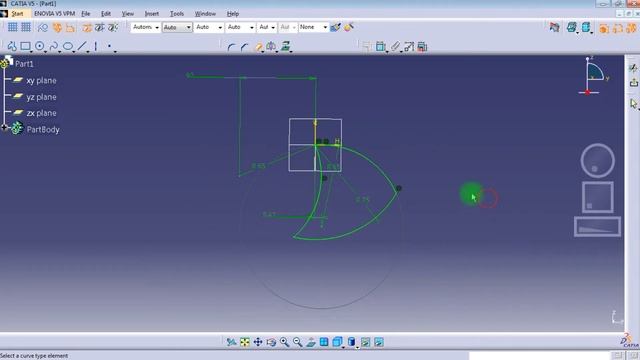
Task: Select the Corner fillet tool
Action: click(x=231, y=47)
